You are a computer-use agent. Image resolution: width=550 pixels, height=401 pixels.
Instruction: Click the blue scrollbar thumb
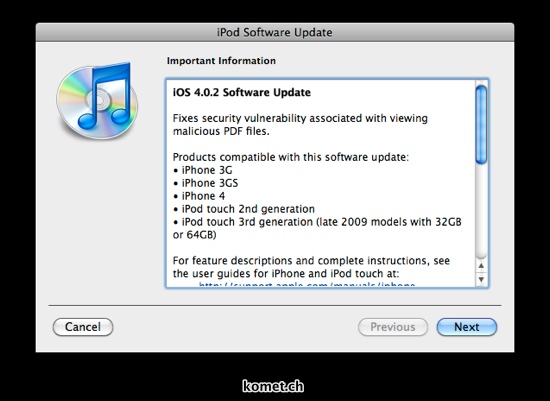tap(481, 125)
